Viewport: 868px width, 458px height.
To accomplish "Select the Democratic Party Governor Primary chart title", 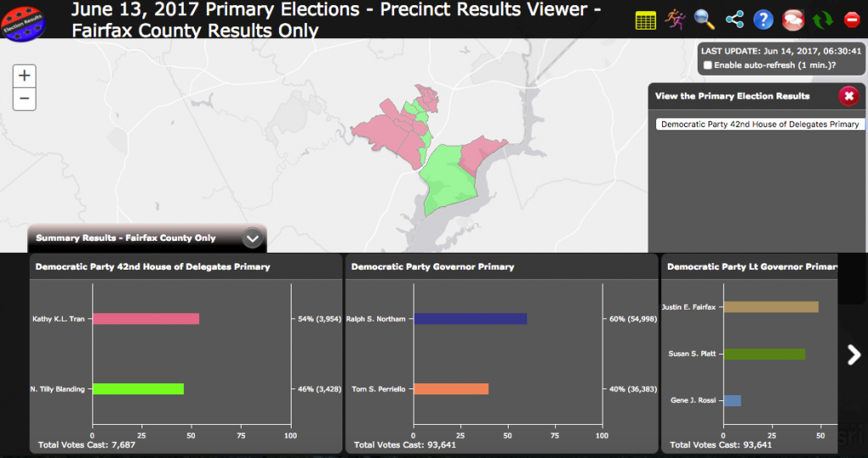I will [432, 266].
